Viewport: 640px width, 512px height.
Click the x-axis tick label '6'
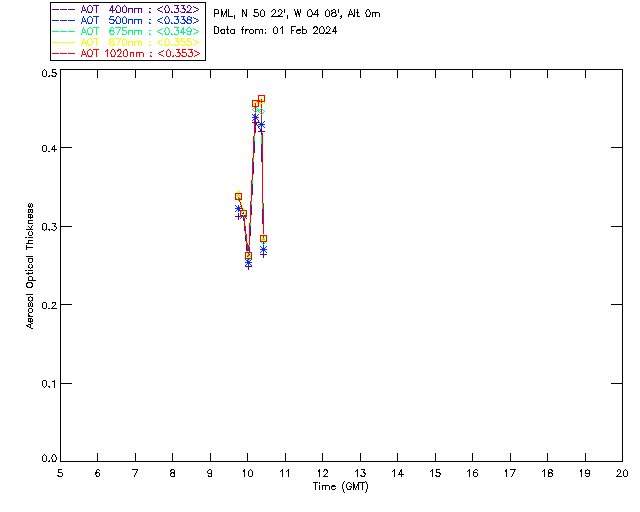coord(98,473)
